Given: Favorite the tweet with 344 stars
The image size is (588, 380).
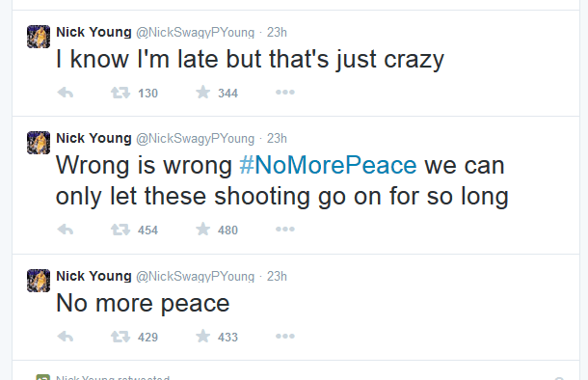Looking at the screenshot, I should coord(202,93).
